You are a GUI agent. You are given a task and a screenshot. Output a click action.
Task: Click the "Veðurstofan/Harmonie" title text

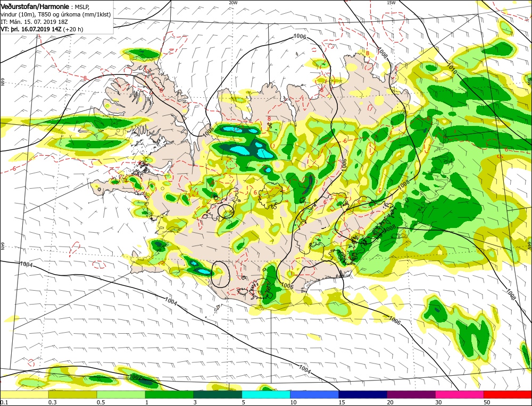[36, 7]
